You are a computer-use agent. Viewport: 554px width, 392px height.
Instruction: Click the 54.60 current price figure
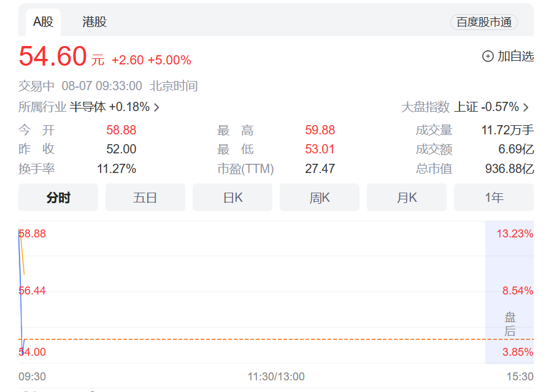pyautogui.click(x=53, y=56)
